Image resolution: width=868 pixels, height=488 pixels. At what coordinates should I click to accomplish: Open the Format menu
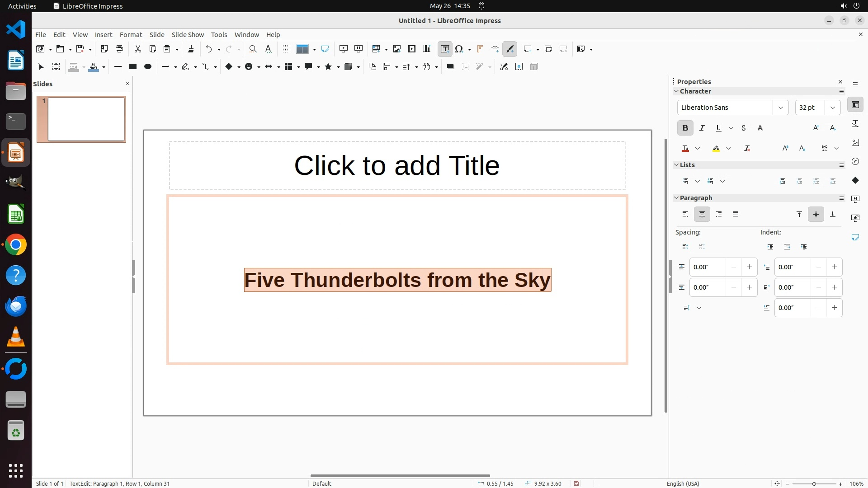(131, 35)
